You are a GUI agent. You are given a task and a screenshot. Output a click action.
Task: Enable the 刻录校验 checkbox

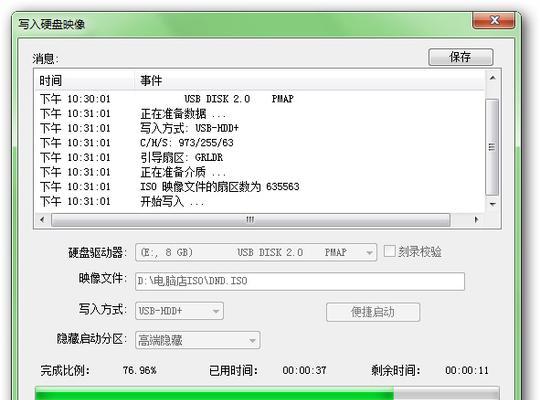[389, 251]
